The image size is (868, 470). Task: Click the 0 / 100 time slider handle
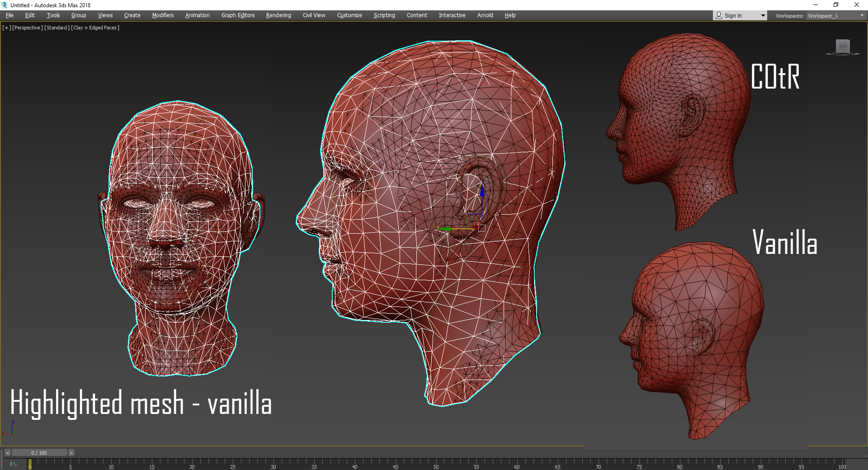pyautogui.click(x=39, y=452)
